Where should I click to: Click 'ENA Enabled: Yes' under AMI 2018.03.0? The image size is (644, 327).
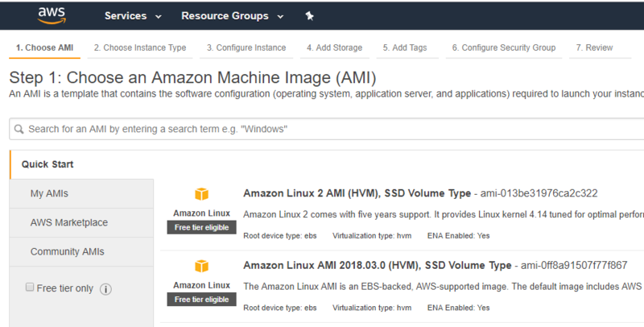click(458, 308)
